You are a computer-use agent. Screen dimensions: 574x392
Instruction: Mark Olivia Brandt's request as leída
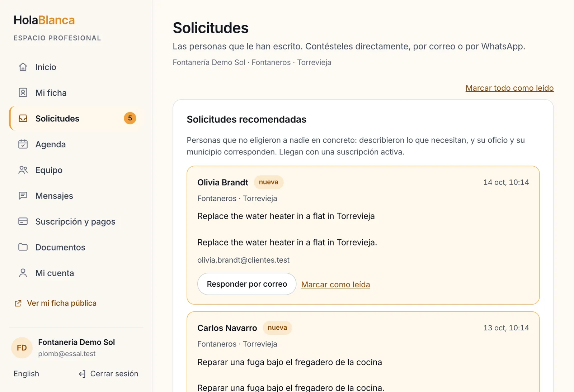(x=335, y=285)
